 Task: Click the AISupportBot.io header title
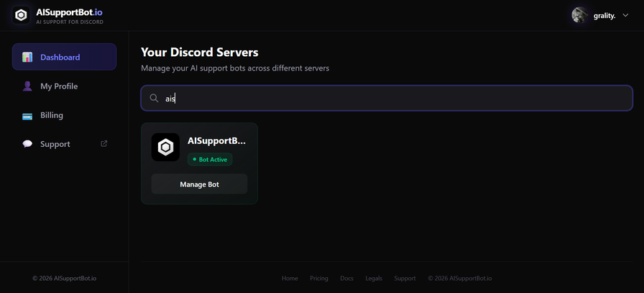pos(70,12)
